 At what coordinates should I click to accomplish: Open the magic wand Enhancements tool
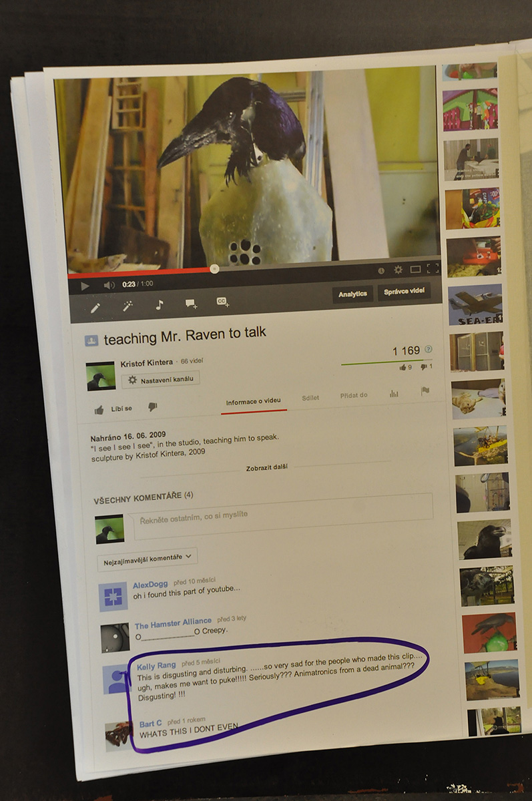click(127, 306)
